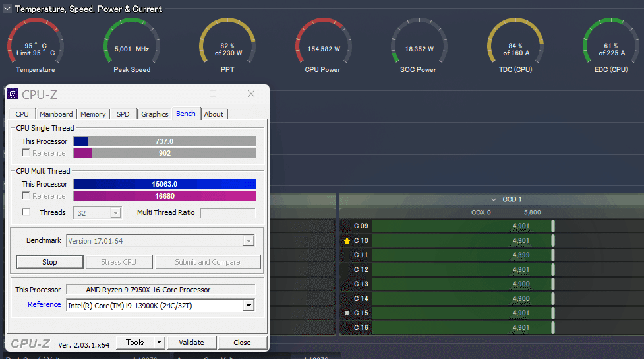The height and width of the screenshot is (359, 644).
Task: Open the reference processor dropdown
Action: (249, 305)
